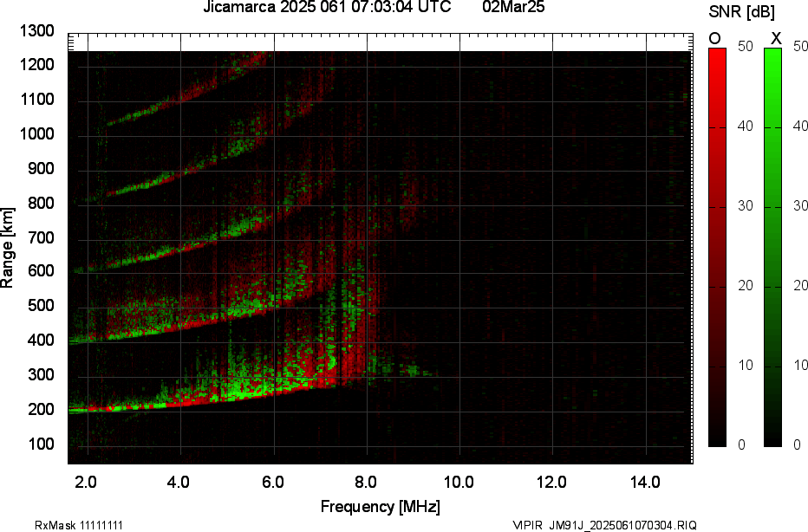Click the 2.0 frequency tick label
The image size is (808, 532).
[x=86, y=482]
